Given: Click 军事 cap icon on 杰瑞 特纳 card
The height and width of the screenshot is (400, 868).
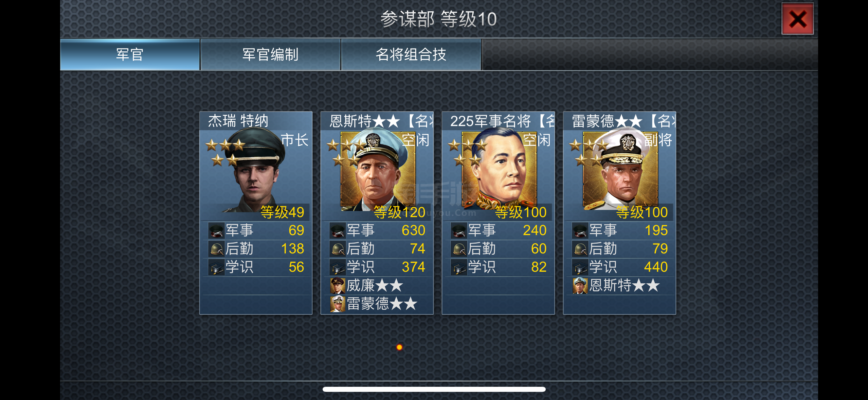Looking at the screenshot, I should click(x=216, y=231).
